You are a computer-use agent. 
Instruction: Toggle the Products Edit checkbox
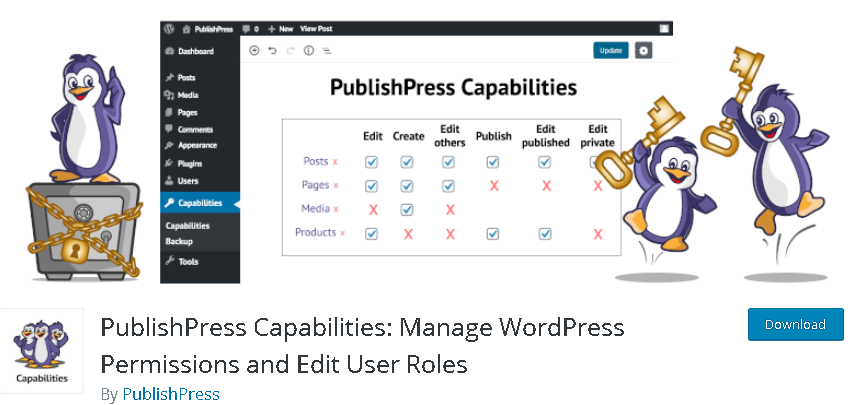click(372, 234)
